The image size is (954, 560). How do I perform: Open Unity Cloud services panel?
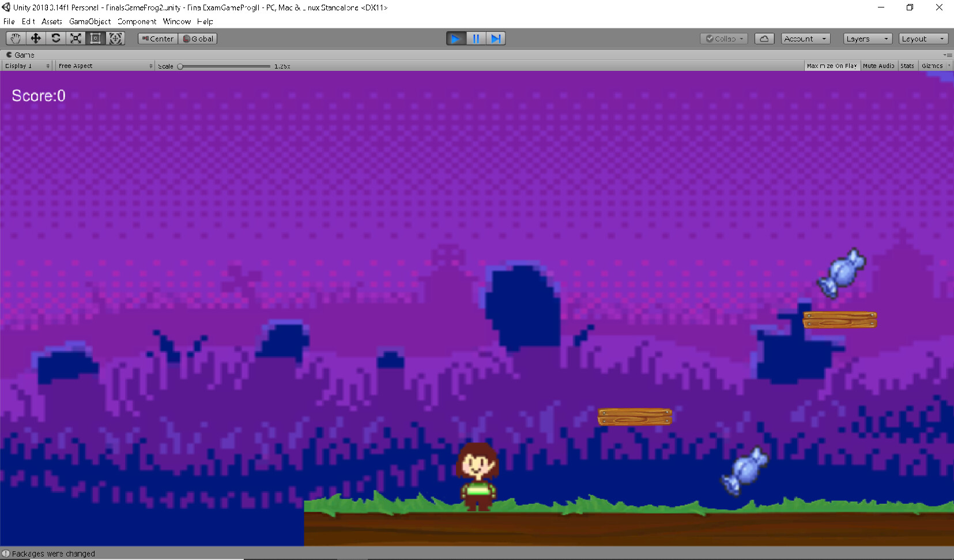(764, 38)
